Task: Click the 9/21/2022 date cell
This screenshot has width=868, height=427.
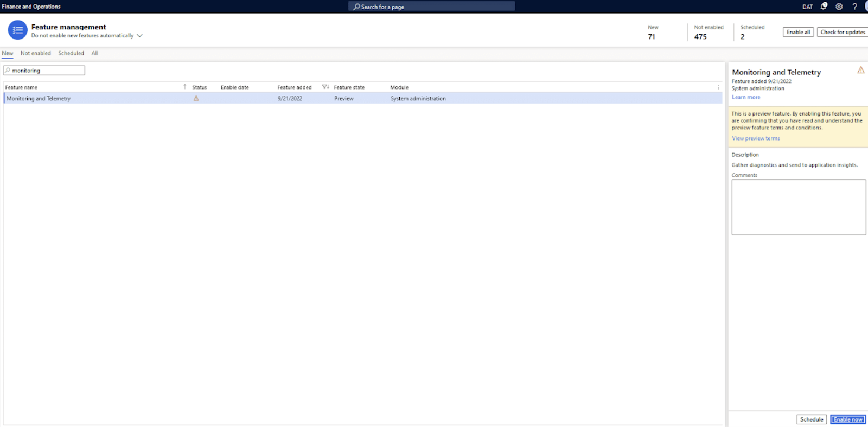Action: point(290,99)
